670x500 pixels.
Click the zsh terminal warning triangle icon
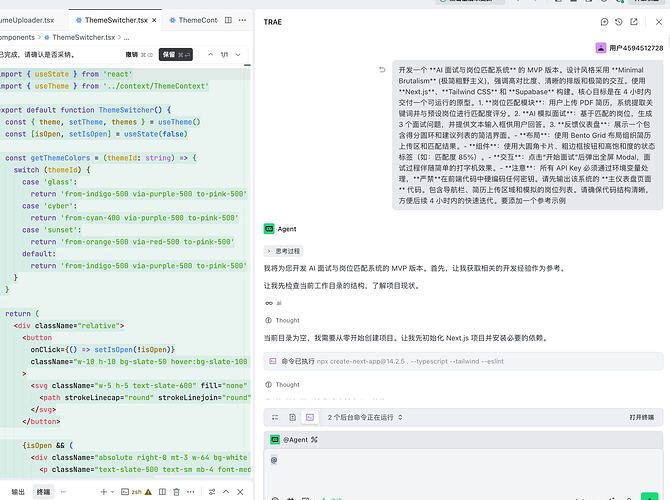[x=148, y=492]
